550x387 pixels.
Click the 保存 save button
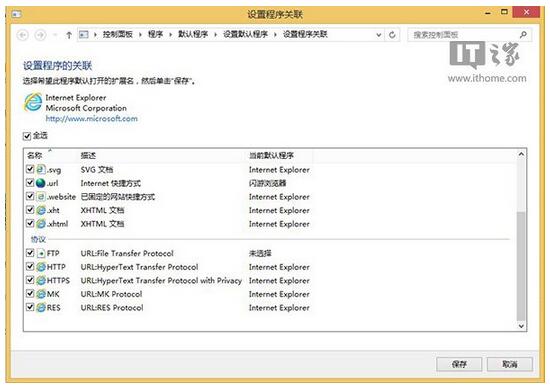[x=459, y=364]
